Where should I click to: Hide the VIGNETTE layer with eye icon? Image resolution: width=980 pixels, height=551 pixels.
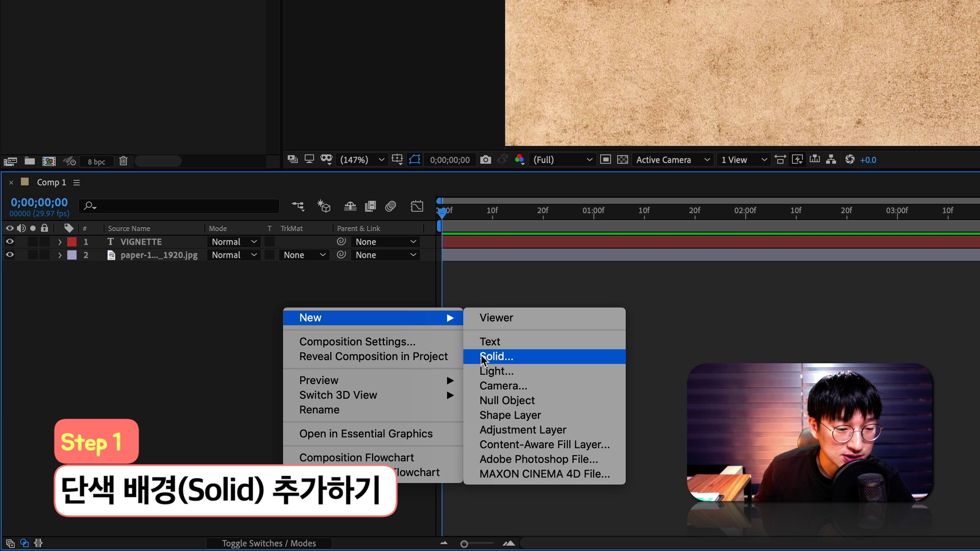click(x=10, y=242)
